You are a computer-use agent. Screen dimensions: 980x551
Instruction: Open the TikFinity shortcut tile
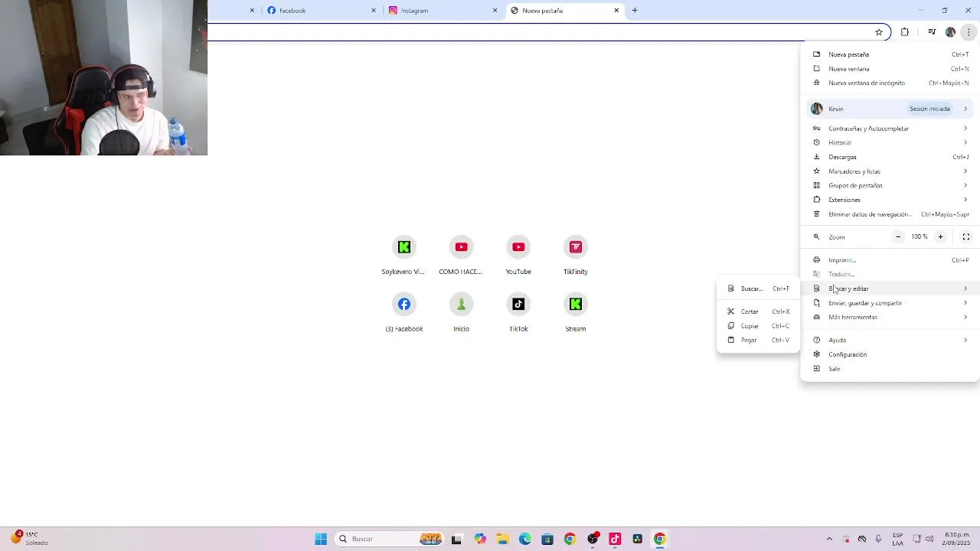(576, 256)
